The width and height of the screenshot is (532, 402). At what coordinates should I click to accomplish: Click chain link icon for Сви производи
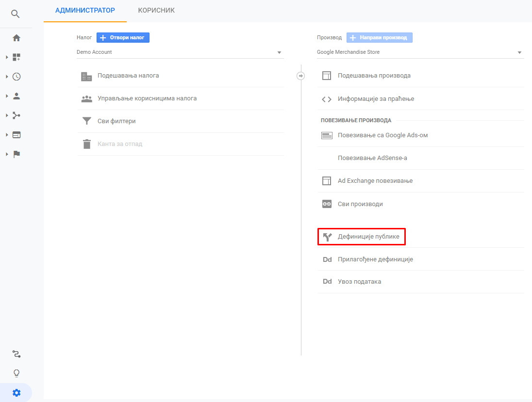(x=327, y=204)
